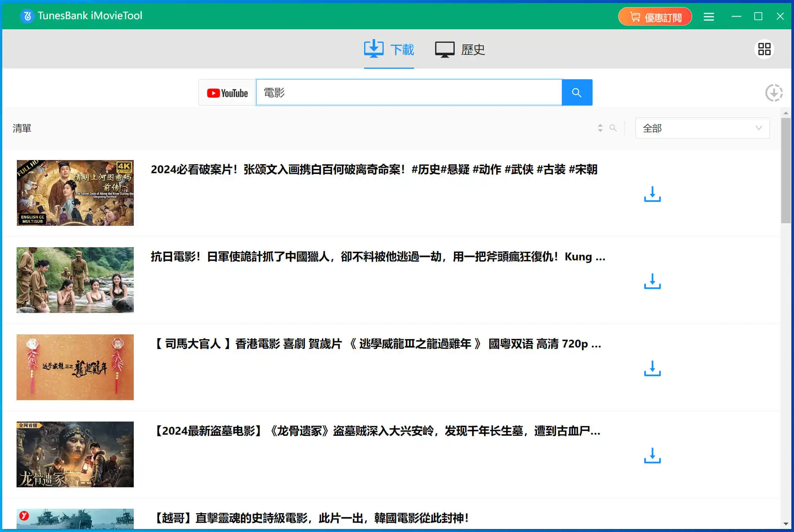Image resolution: width=794 pixels, height=532 pixels.
Task: Click the search magnifier icon in toolbar
Action: (613, 127)
